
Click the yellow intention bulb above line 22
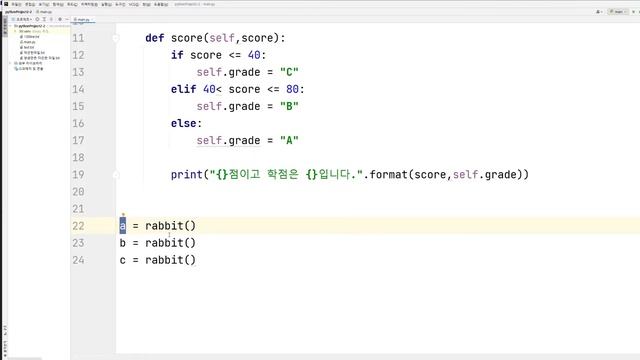point(123,214)
